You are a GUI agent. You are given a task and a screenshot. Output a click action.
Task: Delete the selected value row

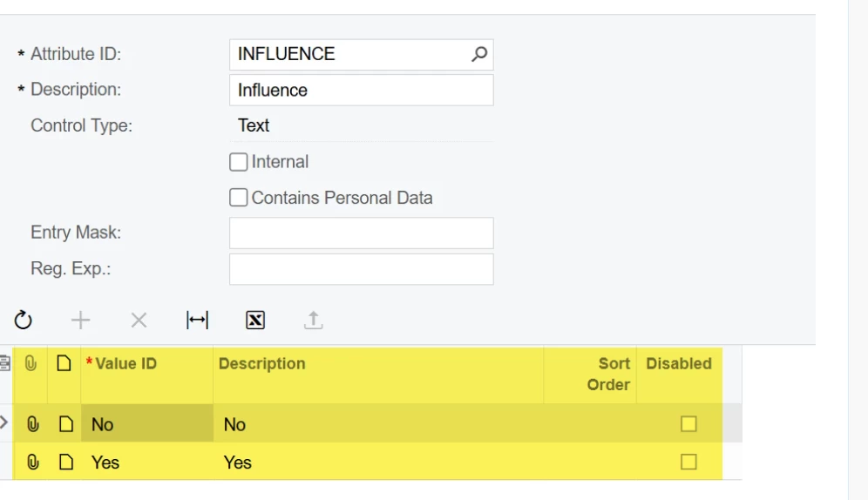tap(139, 321)
